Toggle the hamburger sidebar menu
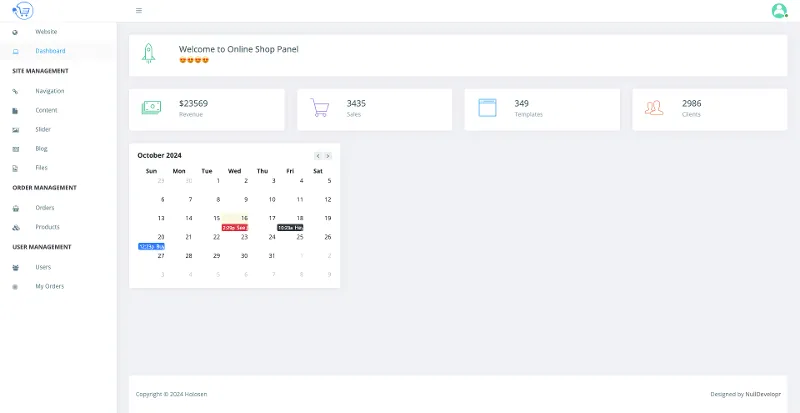The image size is (800, 413). pyautogui.click(x=138, y=11)
